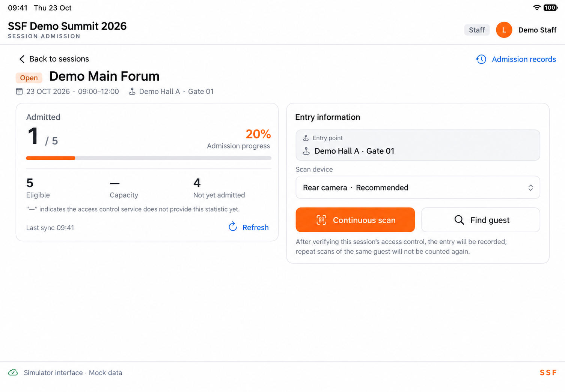Click the up-down chevron in Rear camera selector
This screenshot has width=565, height=392.
[530, 188]
